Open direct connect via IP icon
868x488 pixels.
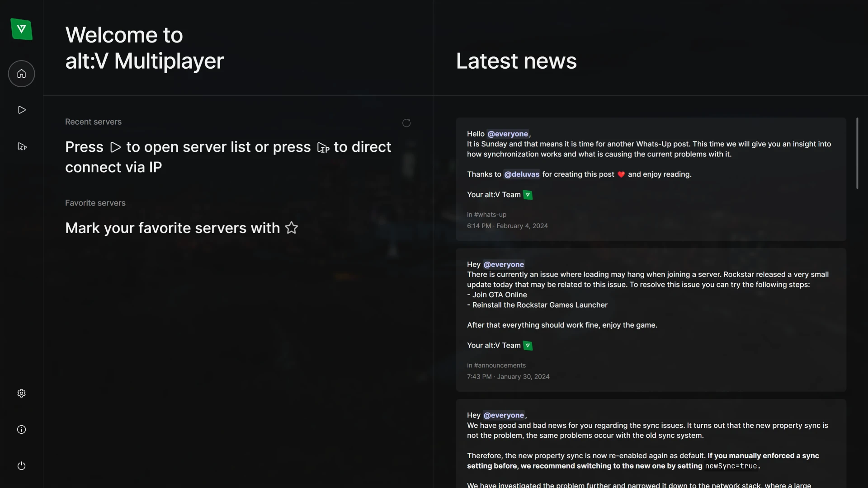(21, 146)
